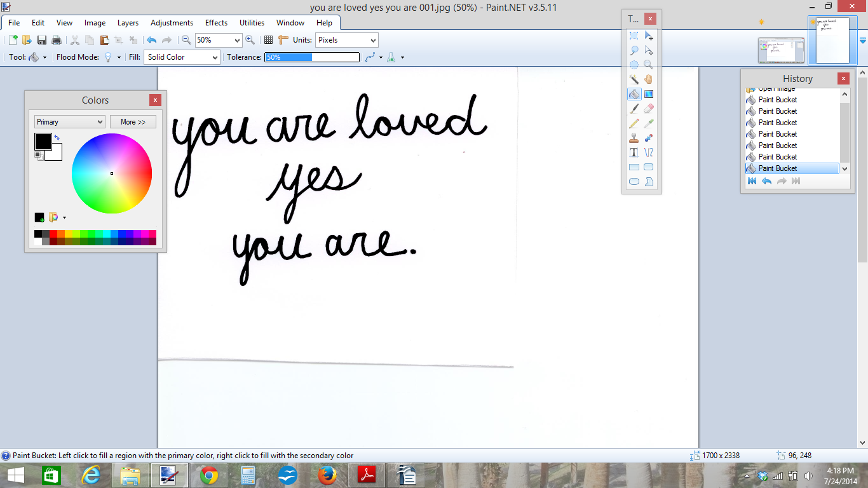Screen dimensions: 868x488
Task: Open the Utilities menu
Action: click(x=252, y=23)
